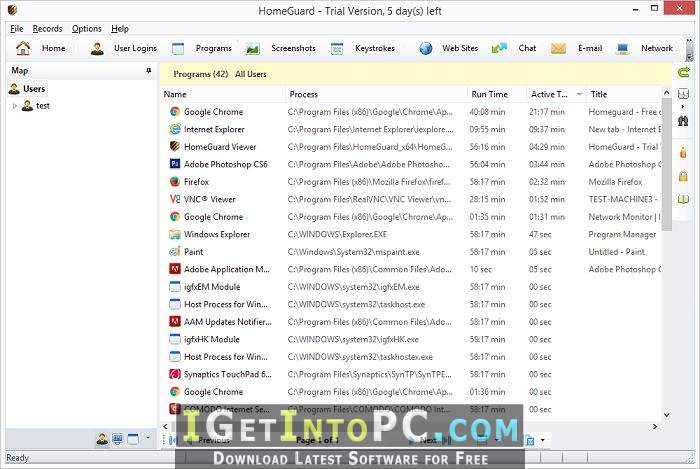Click the program list vertical scrollbar thumb
Viewport: 700px width, 469px height.
(667, 164)
